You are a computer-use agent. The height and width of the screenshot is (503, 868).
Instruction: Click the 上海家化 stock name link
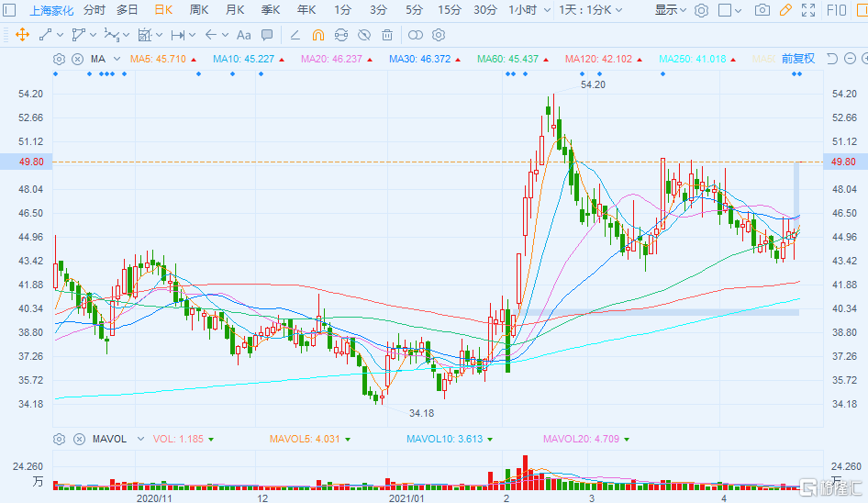pos(51,10)
